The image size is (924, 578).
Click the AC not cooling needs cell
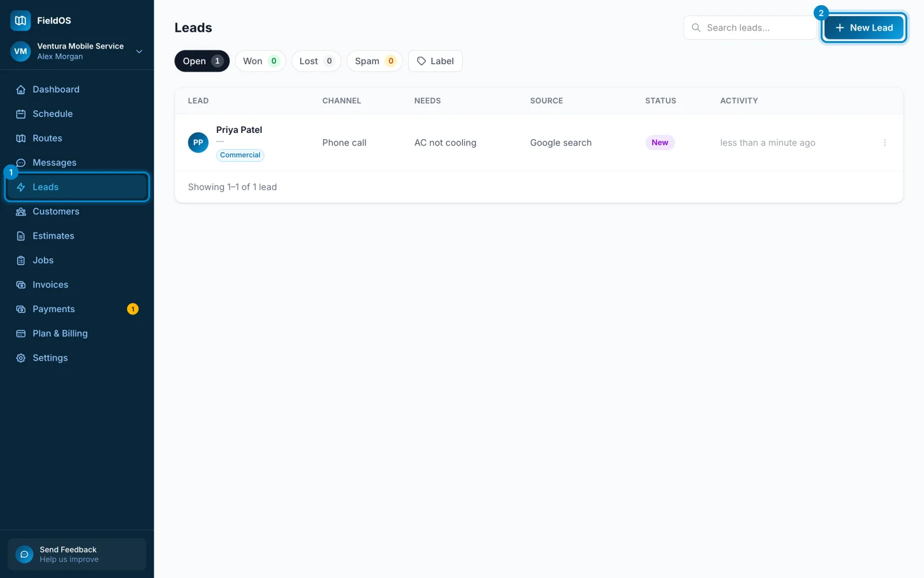(x=445, y=143)
